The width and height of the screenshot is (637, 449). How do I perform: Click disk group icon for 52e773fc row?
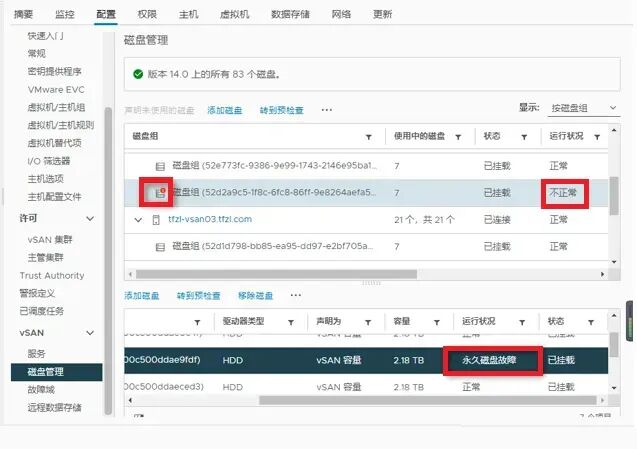click(x=160, y=166)
